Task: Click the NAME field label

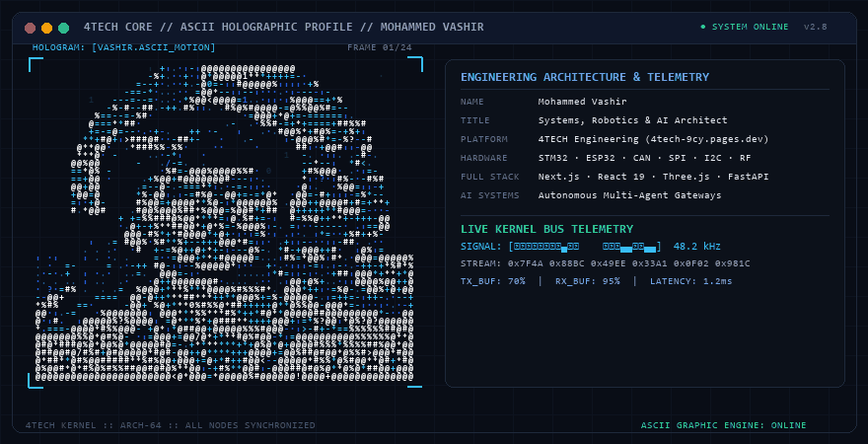Action: [x=472, y=102]
